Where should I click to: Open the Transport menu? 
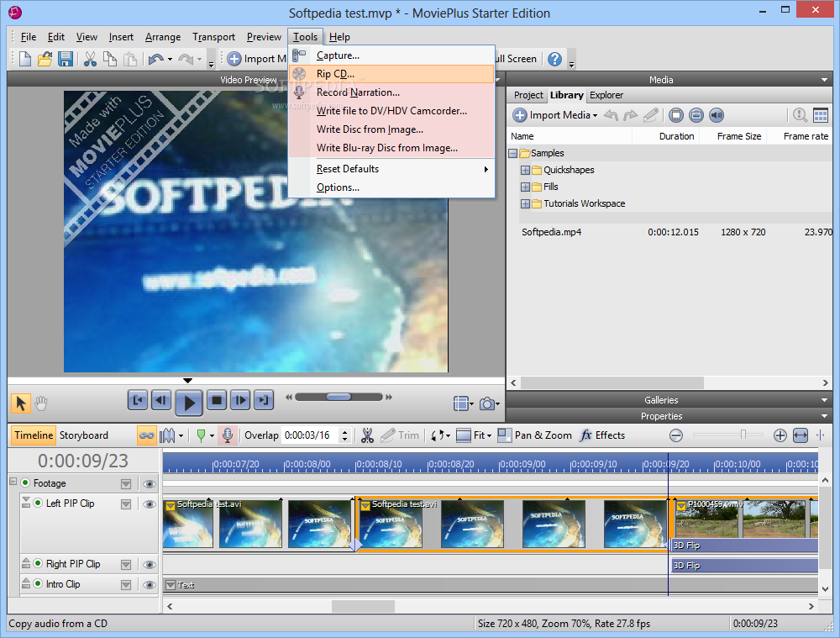coord(213,37)
